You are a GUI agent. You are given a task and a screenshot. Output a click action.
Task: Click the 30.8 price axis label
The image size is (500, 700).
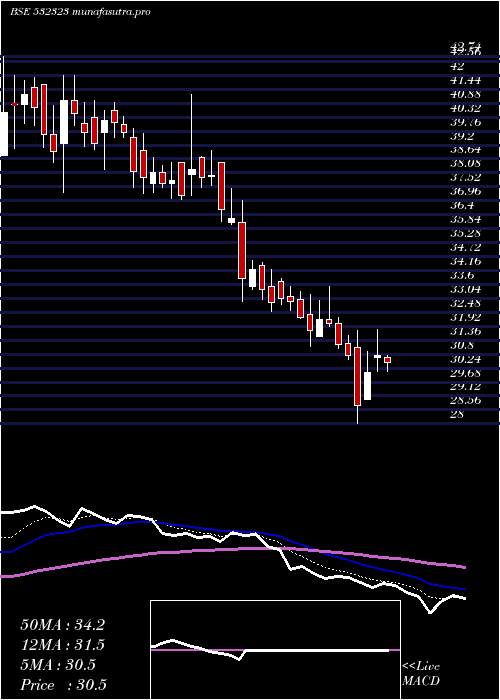pyautogui.click(x=462, y=345)
